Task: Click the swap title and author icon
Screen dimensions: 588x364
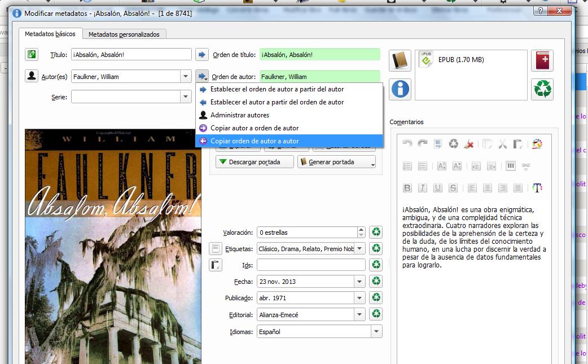Action: coord(32,54)
